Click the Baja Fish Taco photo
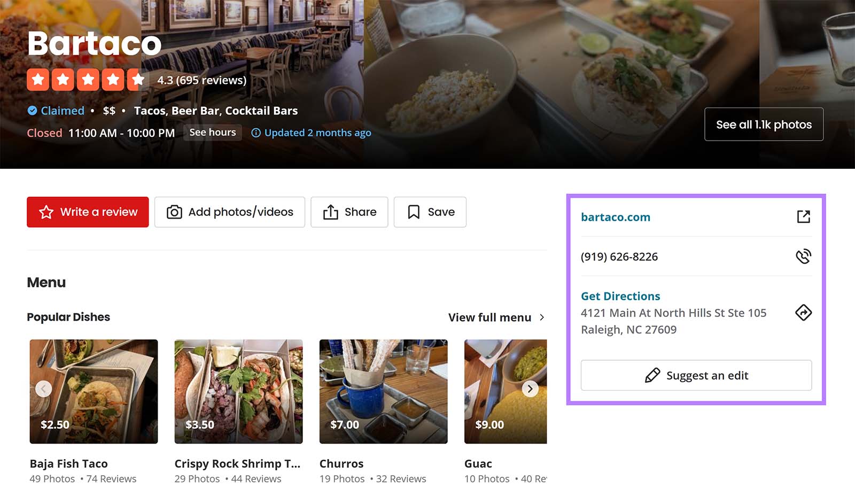This screenshot has width=855, height=504. tap(94, 392)
